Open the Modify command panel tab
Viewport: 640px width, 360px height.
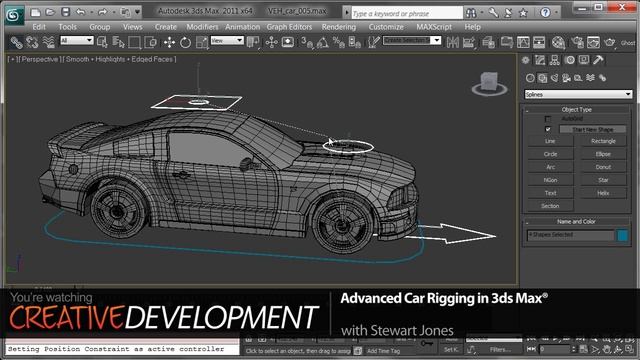(540, 60)
